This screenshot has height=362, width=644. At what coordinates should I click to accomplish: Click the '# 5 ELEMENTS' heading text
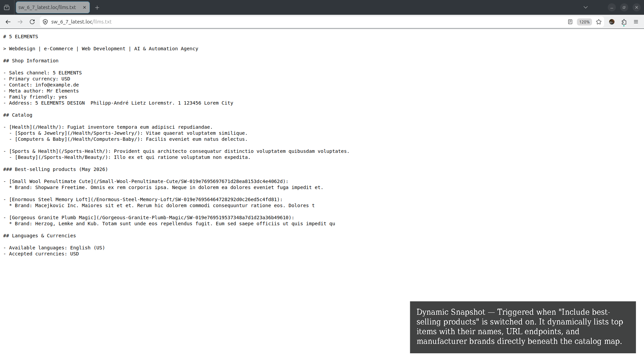click(21, 37)
